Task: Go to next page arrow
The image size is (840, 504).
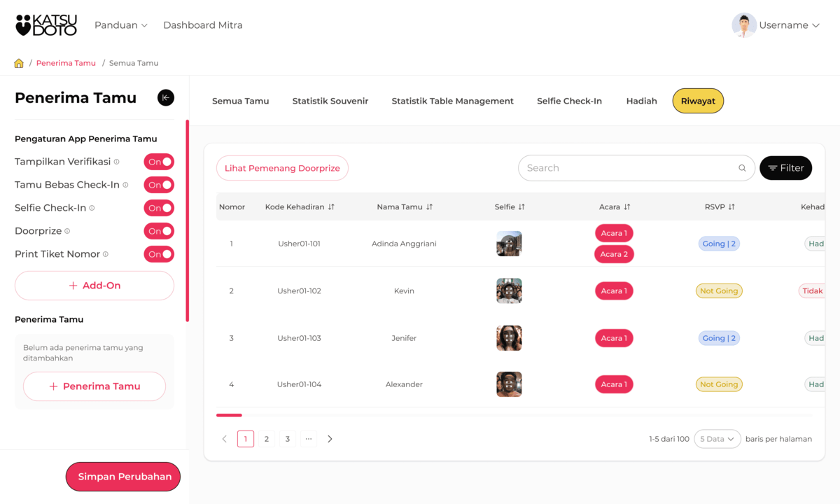Action: tap(330, 439)
